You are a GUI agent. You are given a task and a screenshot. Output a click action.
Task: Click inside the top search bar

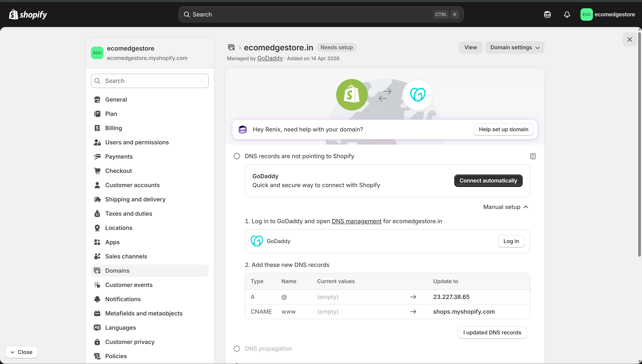(320, 14)
